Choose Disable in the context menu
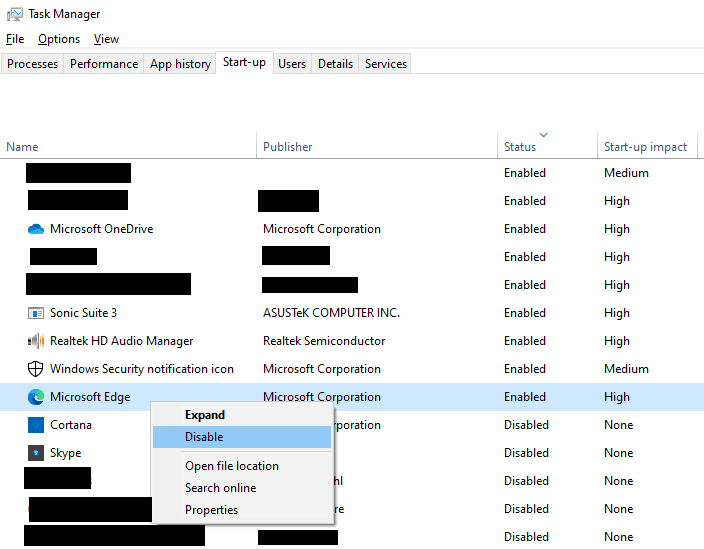 (x=242, y=437)
